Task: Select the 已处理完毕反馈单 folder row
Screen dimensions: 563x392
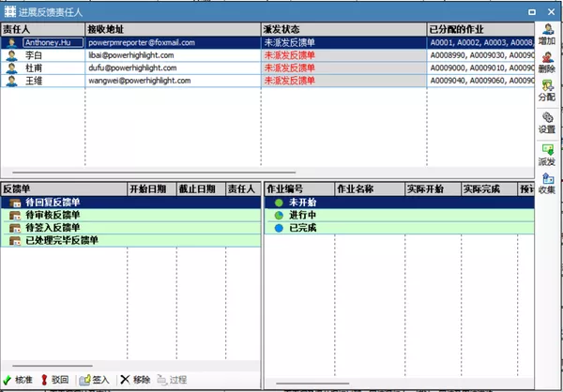Action: (x=130, y=240)
